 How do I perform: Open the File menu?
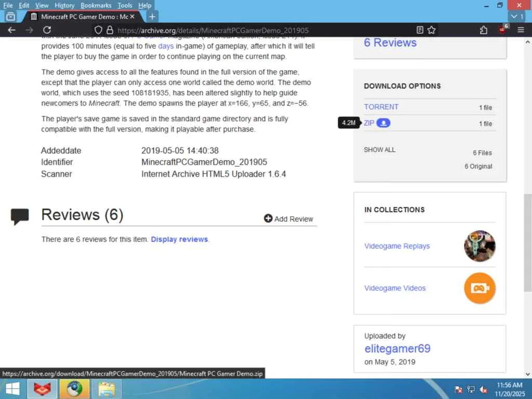(x=8, y=5)
